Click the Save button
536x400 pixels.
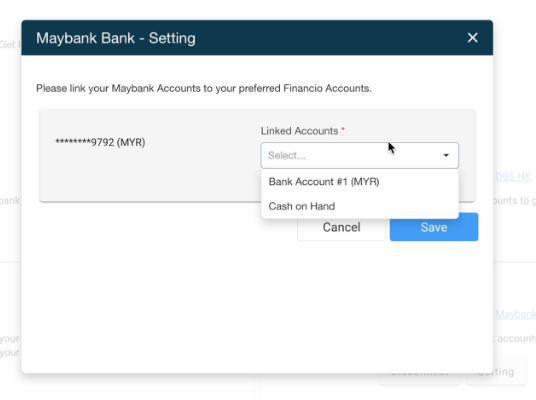[x=434, y=227]
